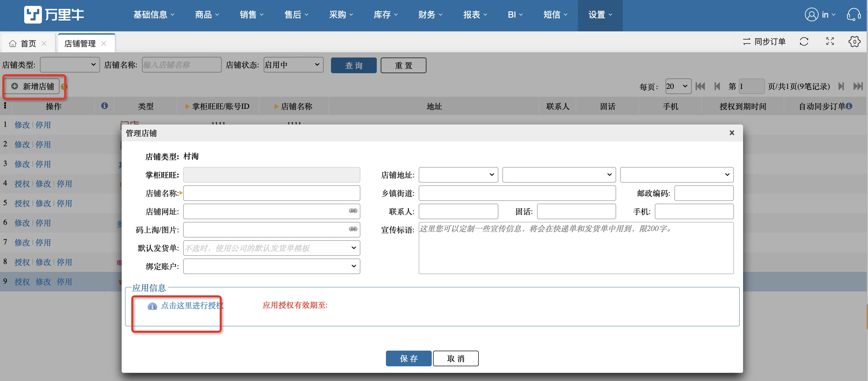The image size is (868, 381).
Task: Expand the 店铺状态 dropdown showing 启用中
Action: (293, 65)
